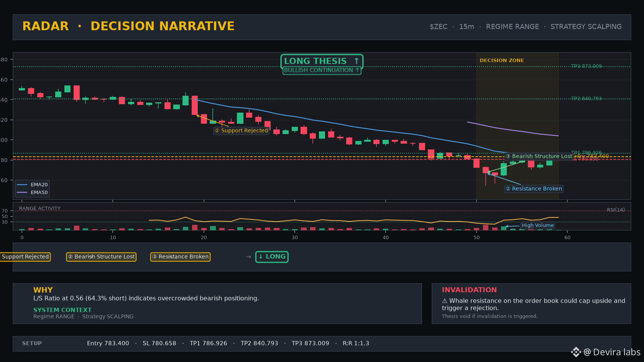Image resolution: width=644 pixels, height=362 pixels.
Task: Click the $ZEC ticker in the header
Action: point(439,27)
